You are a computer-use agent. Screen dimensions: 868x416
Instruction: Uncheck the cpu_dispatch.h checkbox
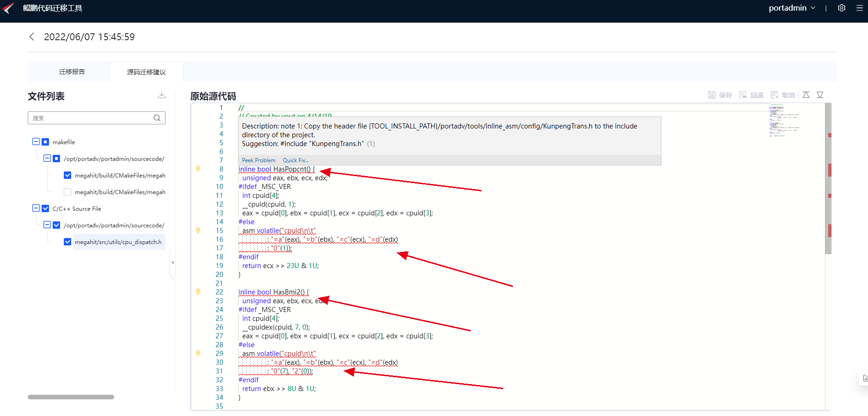tap(67, 242)
